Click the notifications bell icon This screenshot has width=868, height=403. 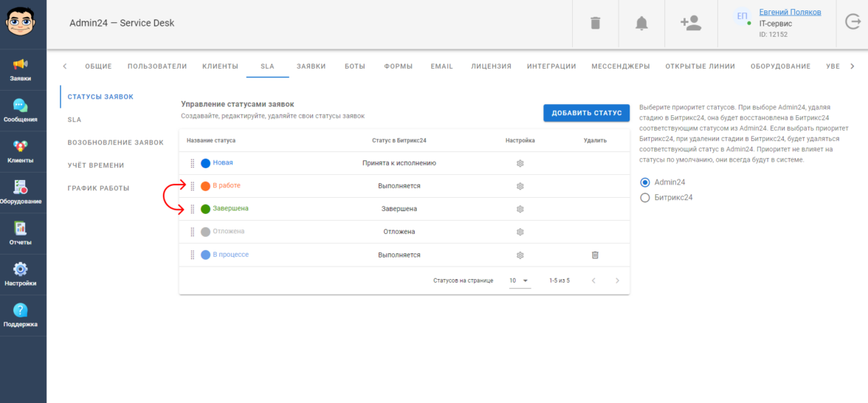pyautogui.click(x=641, y=24)
